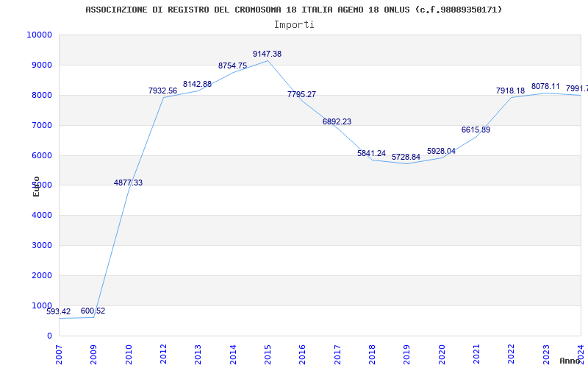Click the data label 7918.18
Image resolution: width=588 pixels, height=368 pixels.
click(x=510, y=91)
